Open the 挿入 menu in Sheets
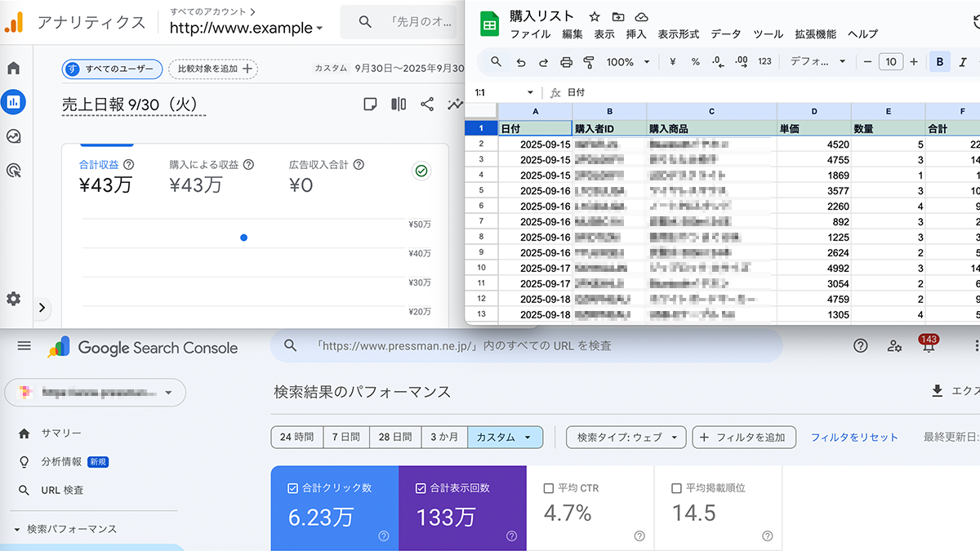This screenshot has width=980, height=551. pyautogui.click(x=635, y=34)
